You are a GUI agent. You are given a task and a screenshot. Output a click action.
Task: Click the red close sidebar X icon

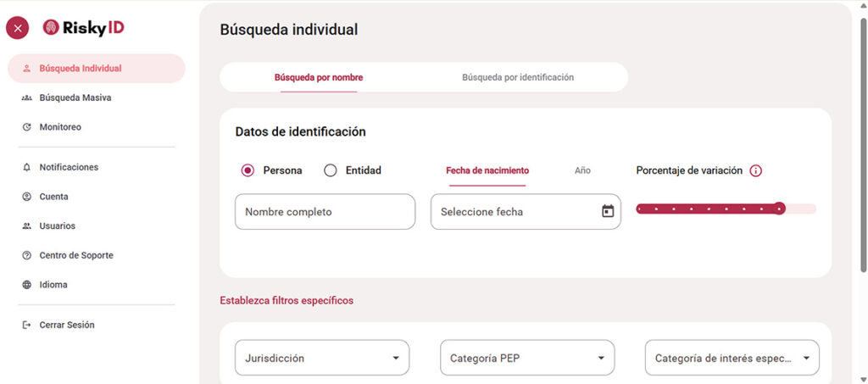point(18,28)
